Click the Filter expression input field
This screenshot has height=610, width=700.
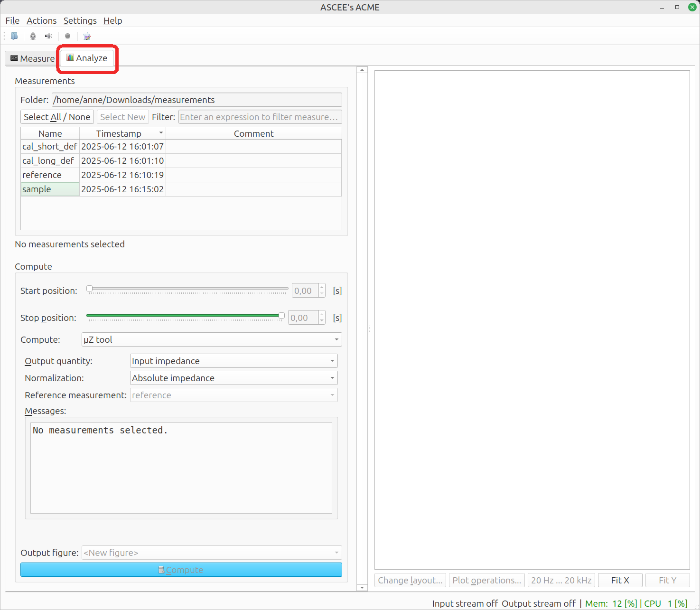pyautogui.click(x=260, y=117)
